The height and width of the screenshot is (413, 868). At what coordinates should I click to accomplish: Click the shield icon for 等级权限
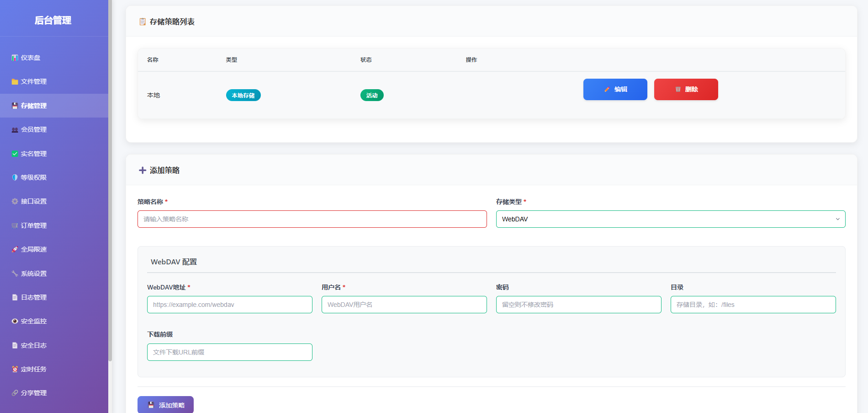(x=15, y=177)
